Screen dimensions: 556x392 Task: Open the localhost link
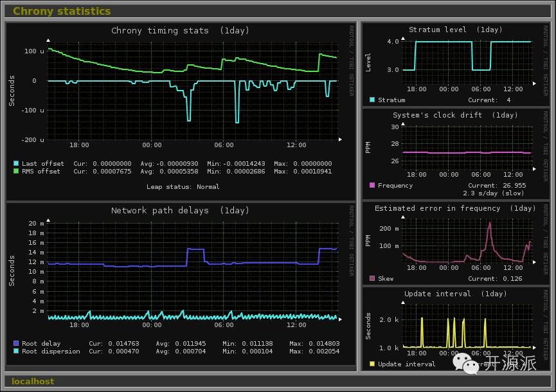pos(31,381)
